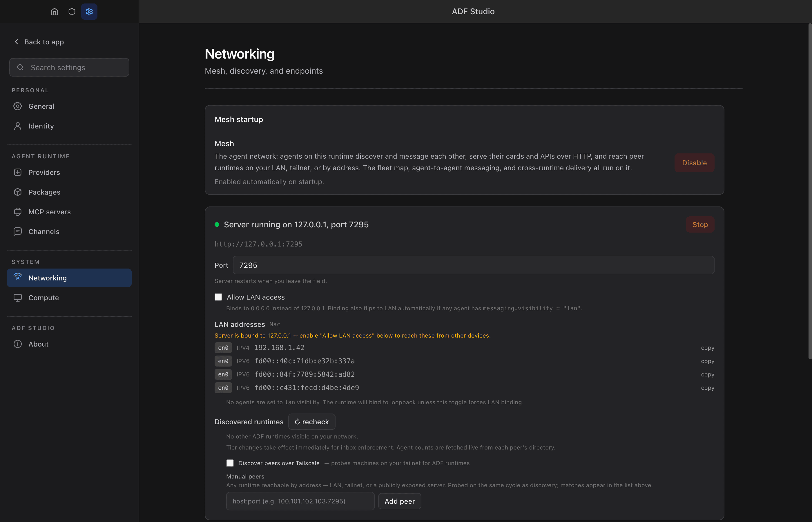Screen dimensions: 812x522
Task: Click the hexagon icon in top bar
Action: pyautogui.click(x=72, y=12)
